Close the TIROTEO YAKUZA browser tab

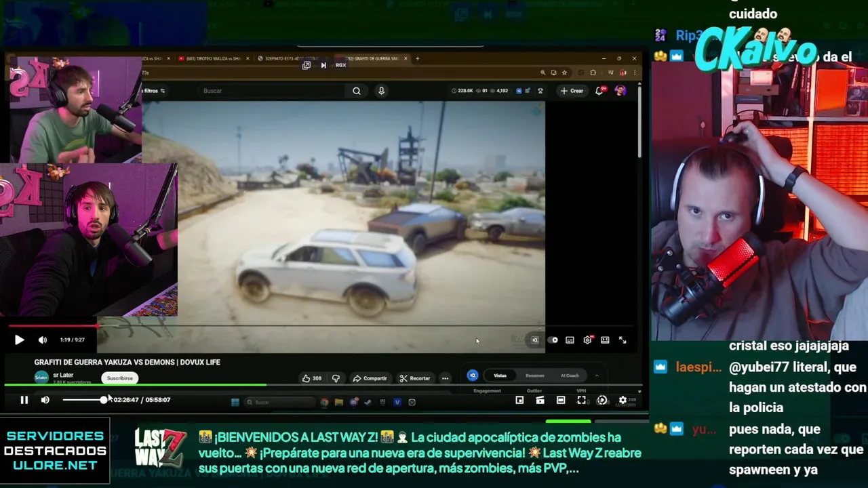click(x=248, y=58)
